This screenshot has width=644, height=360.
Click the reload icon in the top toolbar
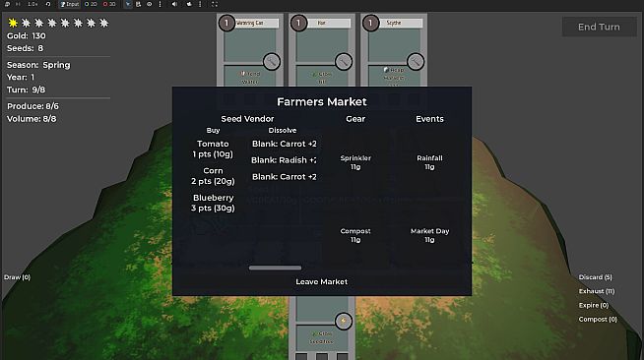(x=47, y=4)
